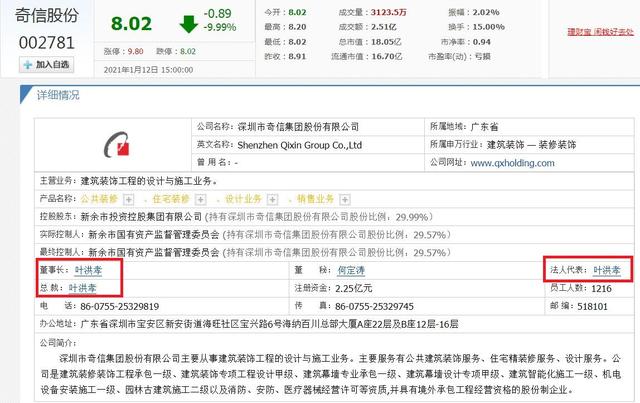The width and height of the screenshot is (640, 403).
Task: Click the 跌停 8.02 limit-down value
Action: tap(188, 51)
